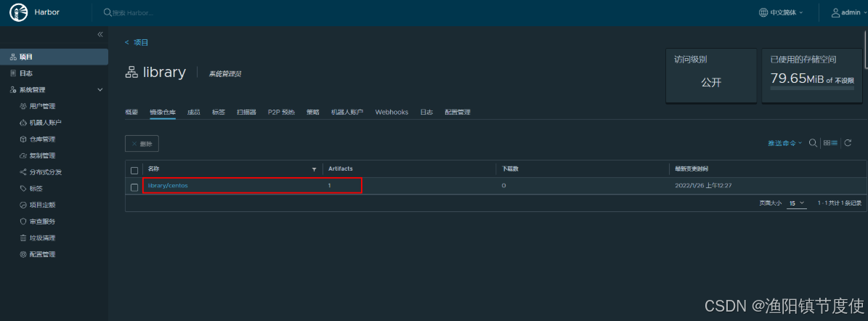Open the library/centos repository link
This screenshot has width=868, height=321.
pos(168,185)
